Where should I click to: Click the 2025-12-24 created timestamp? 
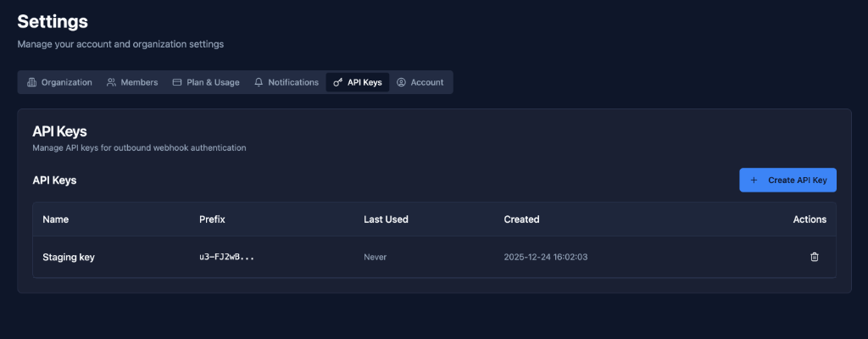tap(546, 257)
